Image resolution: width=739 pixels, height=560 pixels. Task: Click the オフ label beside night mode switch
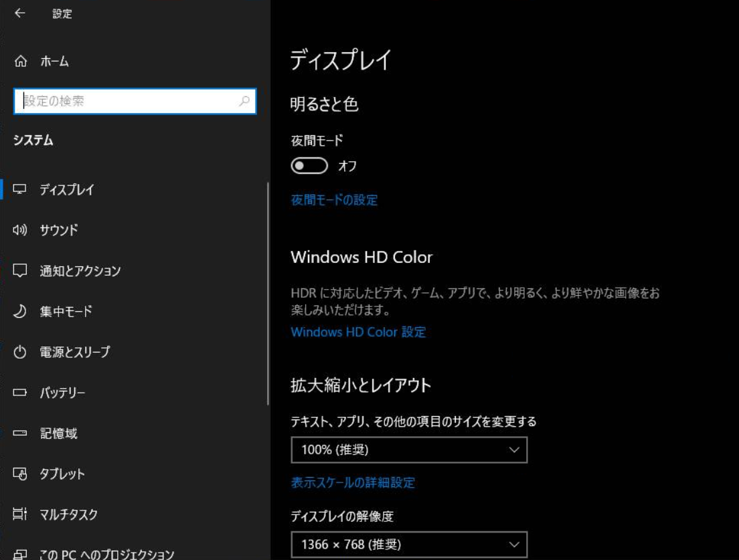tap(347, 166)
